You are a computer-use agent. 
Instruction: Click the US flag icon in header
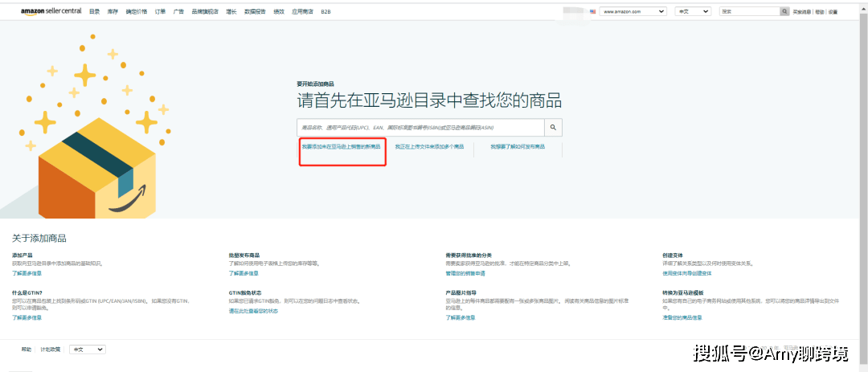593,11
